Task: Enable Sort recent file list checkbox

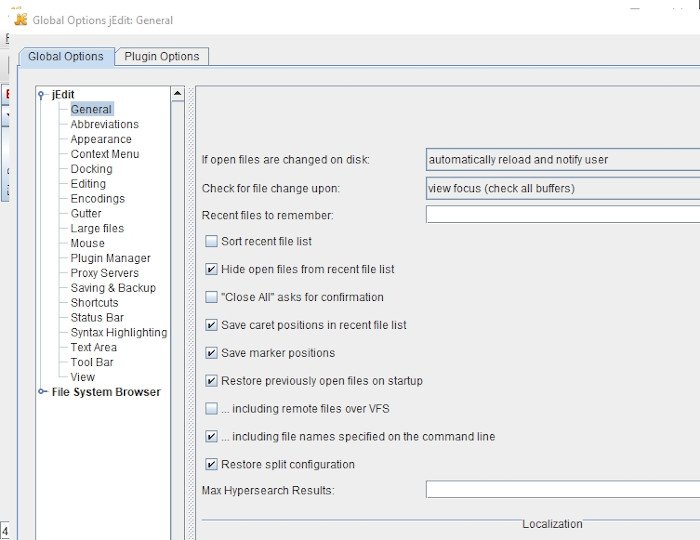Action: tap(211, 241)
